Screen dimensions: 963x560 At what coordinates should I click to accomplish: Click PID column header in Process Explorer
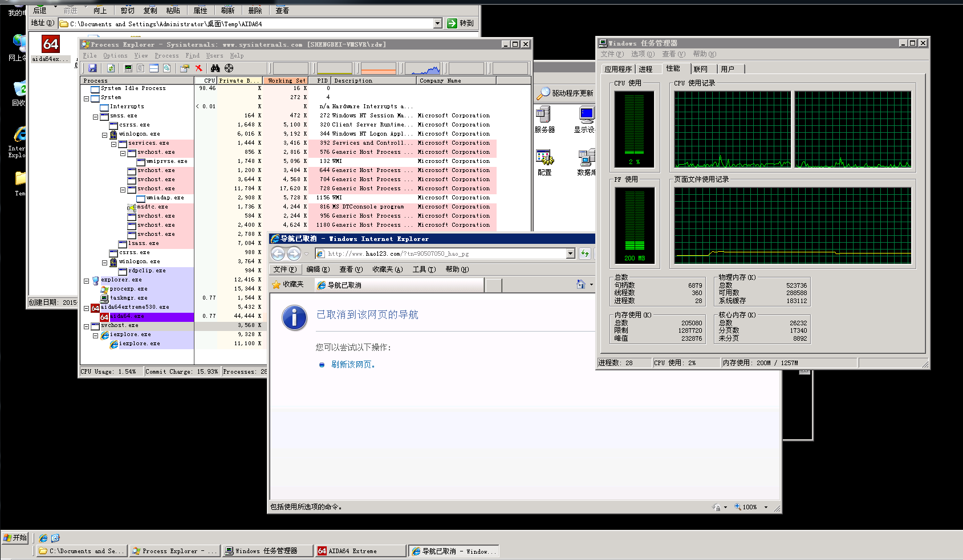coord(320,80)
